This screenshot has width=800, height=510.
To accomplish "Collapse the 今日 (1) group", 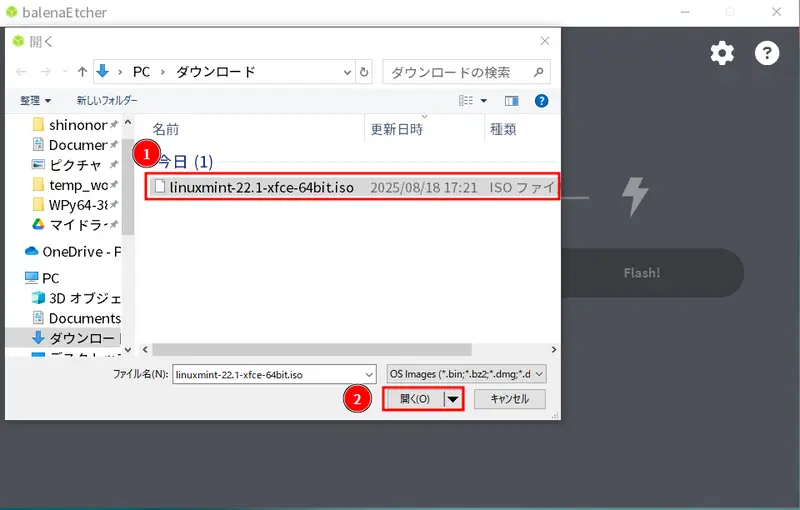I will [x=186, y=162].
